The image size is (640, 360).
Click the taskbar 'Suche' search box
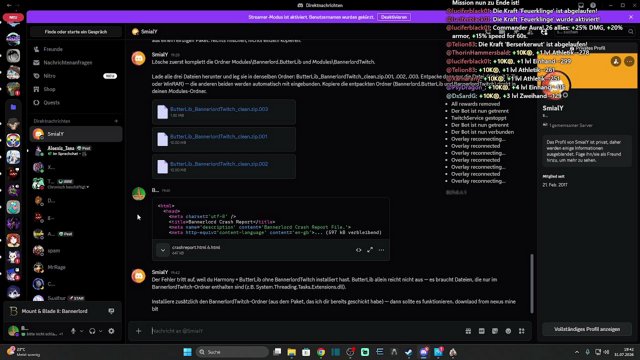point(232,352)
